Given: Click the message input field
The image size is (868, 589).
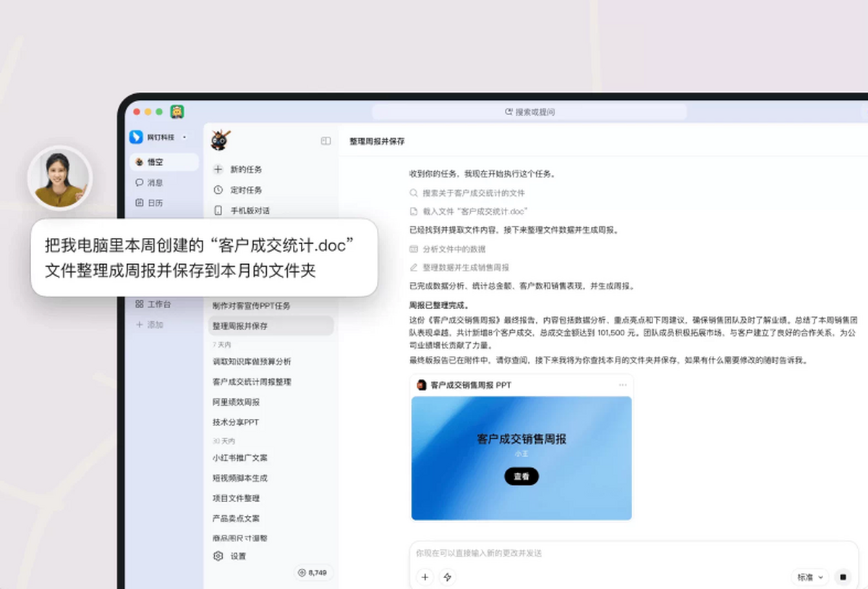Looking at the screenshot, I should click(x=579, y=553).
